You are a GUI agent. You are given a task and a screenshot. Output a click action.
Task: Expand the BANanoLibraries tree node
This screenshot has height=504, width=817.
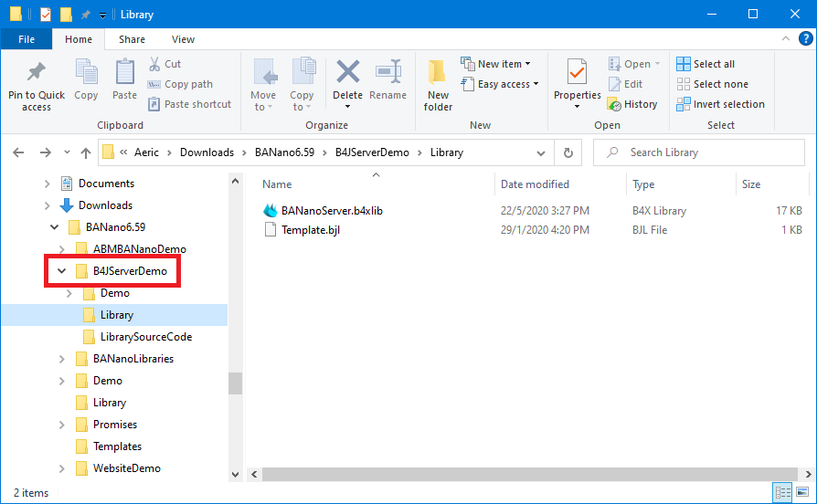pos(61,359)
